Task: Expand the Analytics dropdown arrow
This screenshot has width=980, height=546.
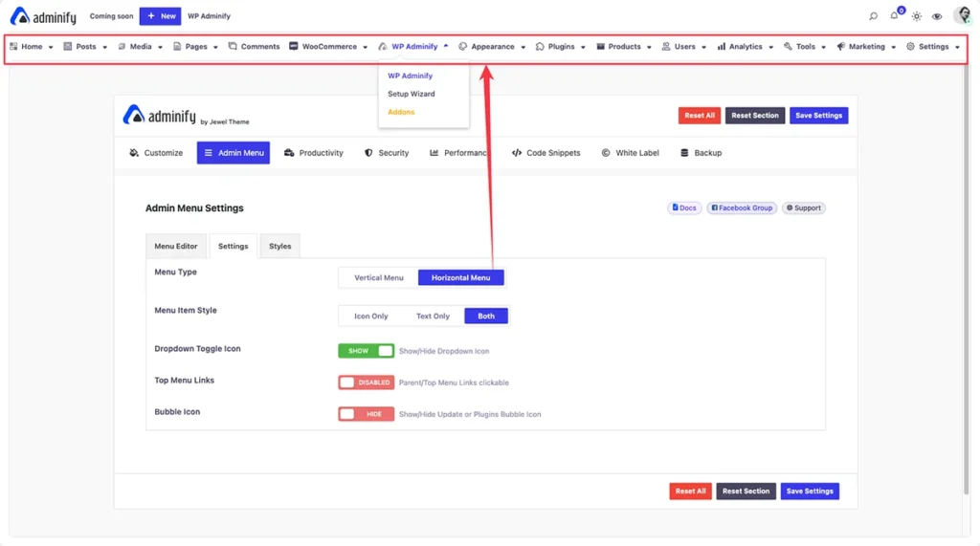Action: [x=771, y=47]
